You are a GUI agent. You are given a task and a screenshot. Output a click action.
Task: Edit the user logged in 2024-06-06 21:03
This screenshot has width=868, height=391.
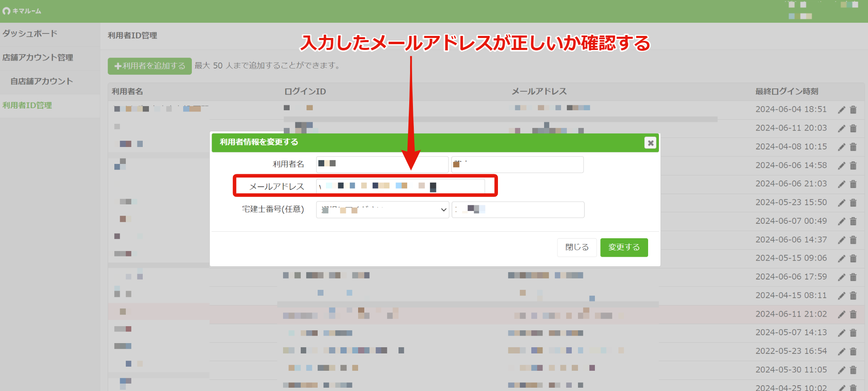pos(842,184)
